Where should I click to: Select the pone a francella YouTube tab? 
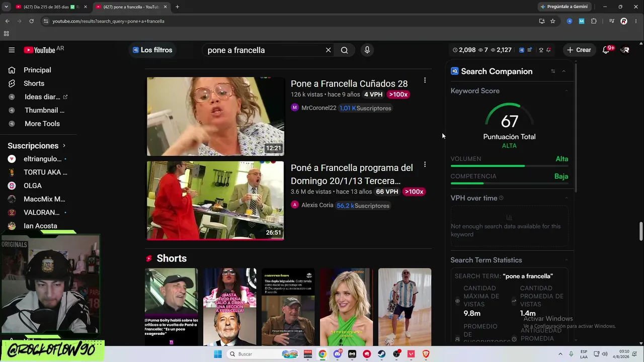132,7
